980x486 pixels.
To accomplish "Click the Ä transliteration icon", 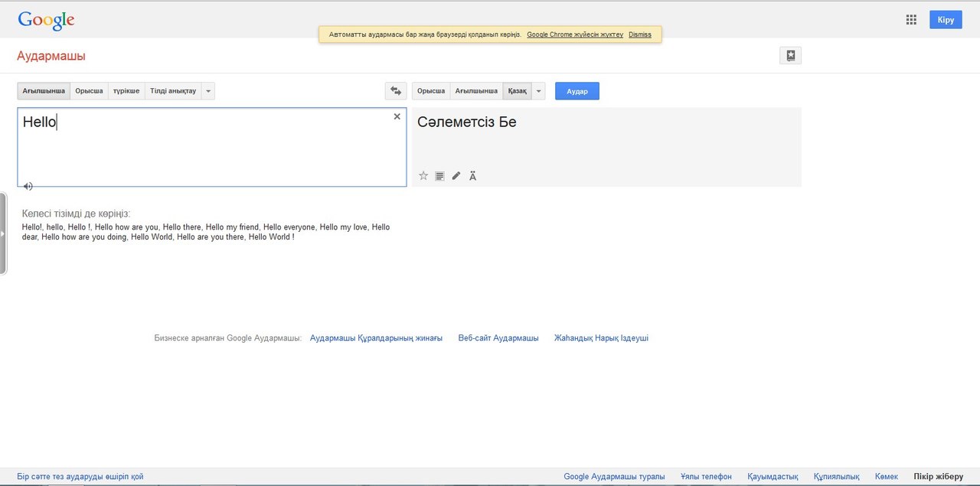I will pyautogui.click(x=472, y=176).
